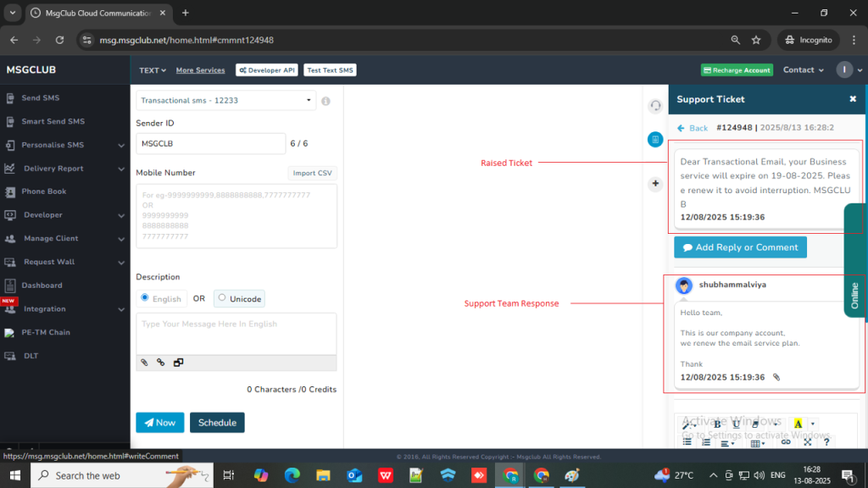Toggle underline formatting in reply editor
868x488 pixels.
click(x=736, y=424)
